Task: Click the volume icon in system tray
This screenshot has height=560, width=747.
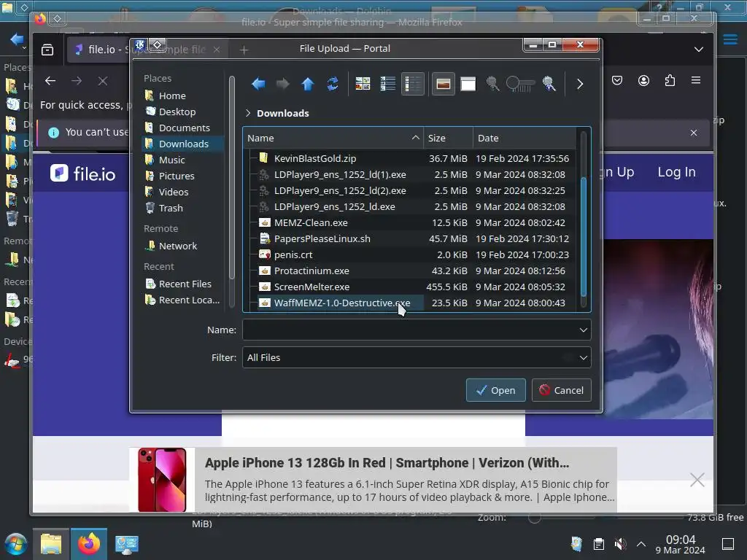Action: (620, 544)
